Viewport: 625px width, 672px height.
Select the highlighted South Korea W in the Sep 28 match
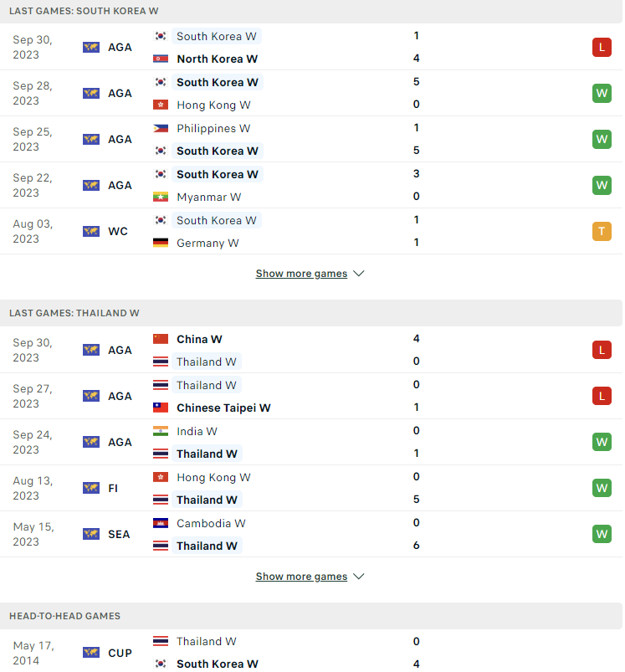(x=218, y=82)
